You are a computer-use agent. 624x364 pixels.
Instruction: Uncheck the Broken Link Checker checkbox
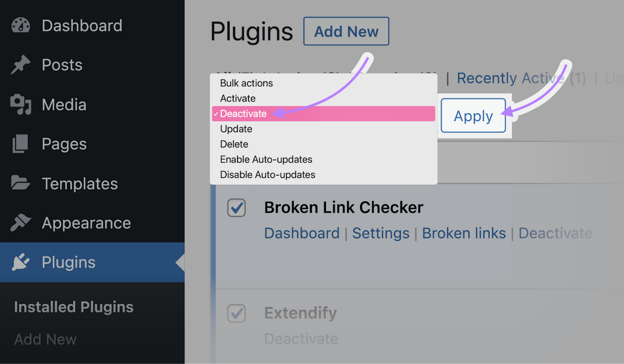click(x=237, y=208)
